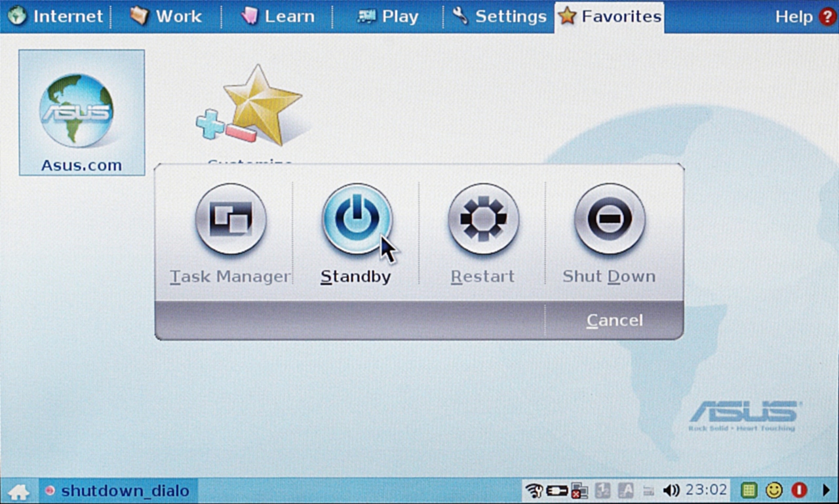The height and width of the screenshot is (504, 839).
Task: Click the green grid tray icon
Action: [x=749, y=490]
